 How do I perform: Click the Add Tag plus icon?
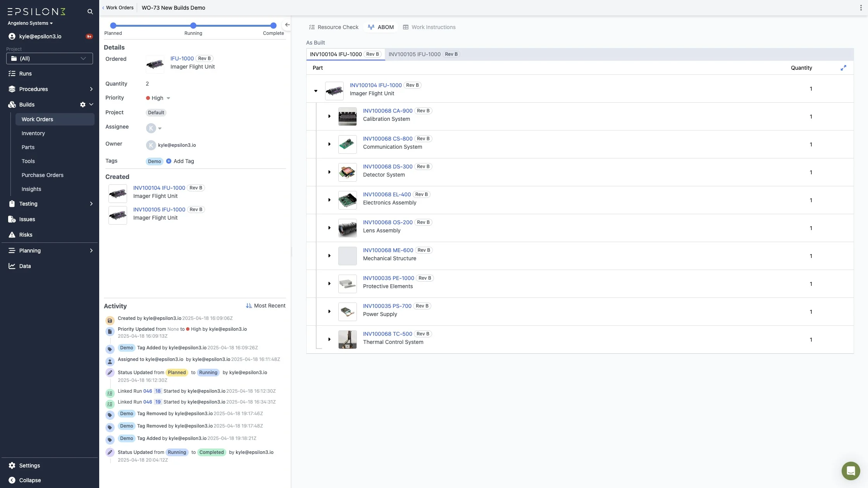(169, 161)
